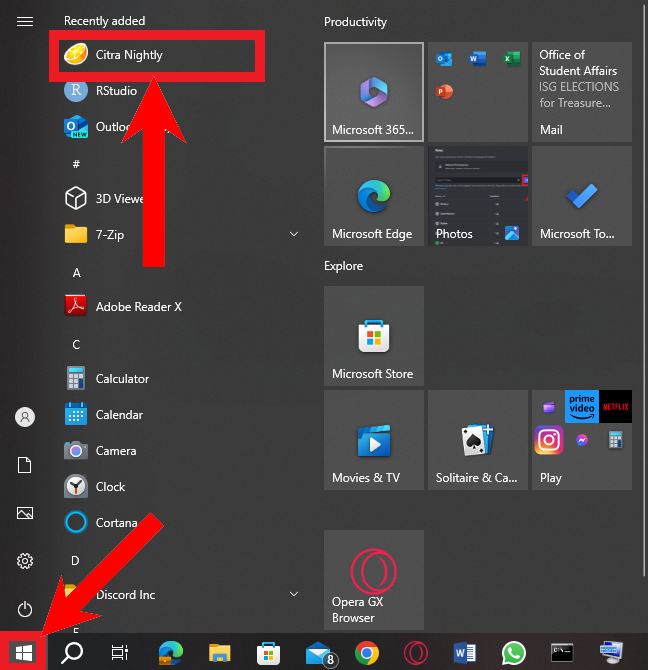Jump to apps via the # letter header
Screen dimensions: 648x670
point(76,164)
